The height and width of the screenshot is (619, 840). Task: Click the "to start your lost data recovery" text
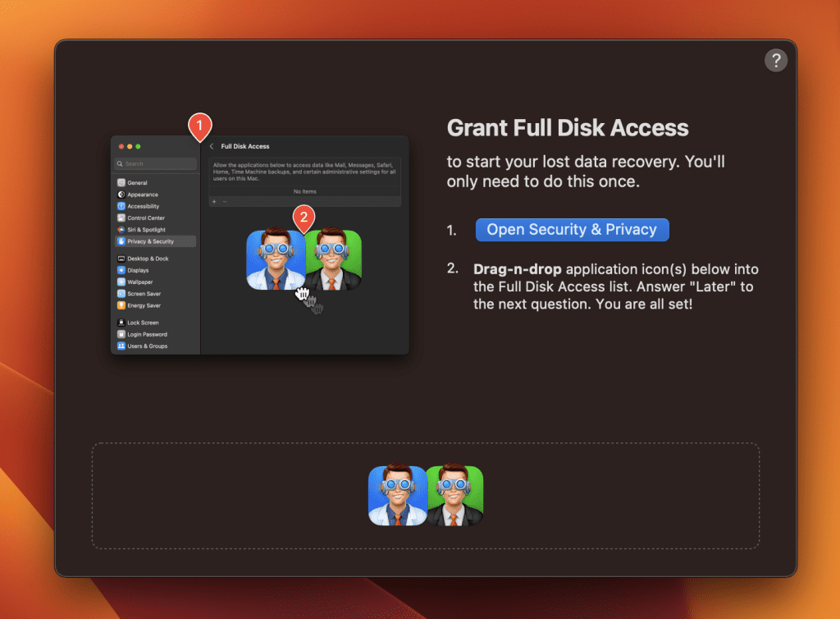point(564,162)
